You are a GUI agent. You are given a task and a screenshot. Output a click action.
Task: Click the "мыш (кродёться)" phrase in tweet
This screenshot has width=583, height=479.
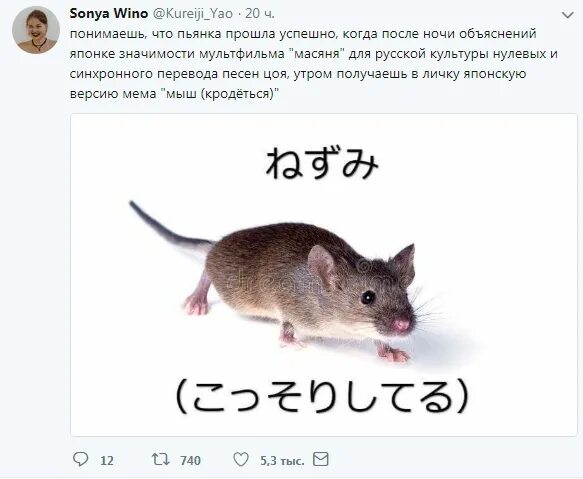[x=220, y=94]
